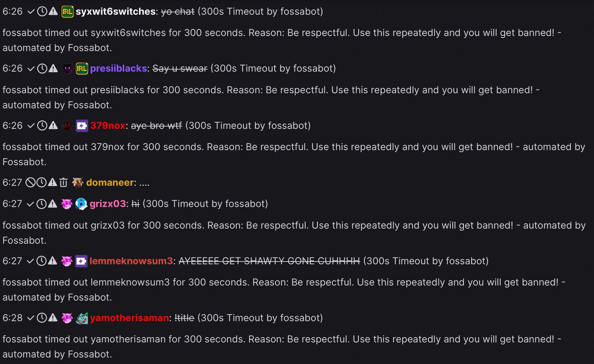Click the struck-through 'yo chat' message
The image size is (594, 364).
(178, 11)
